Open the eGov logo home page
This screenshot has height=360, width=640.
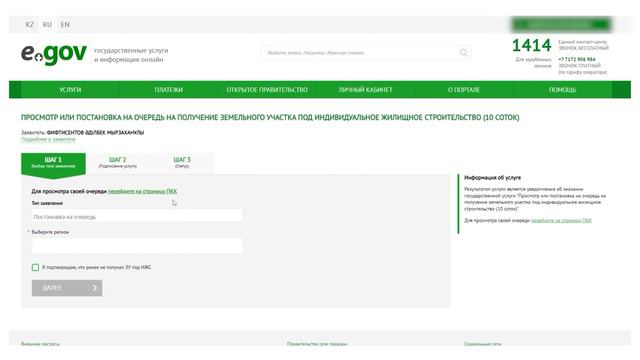click(54, 54)
